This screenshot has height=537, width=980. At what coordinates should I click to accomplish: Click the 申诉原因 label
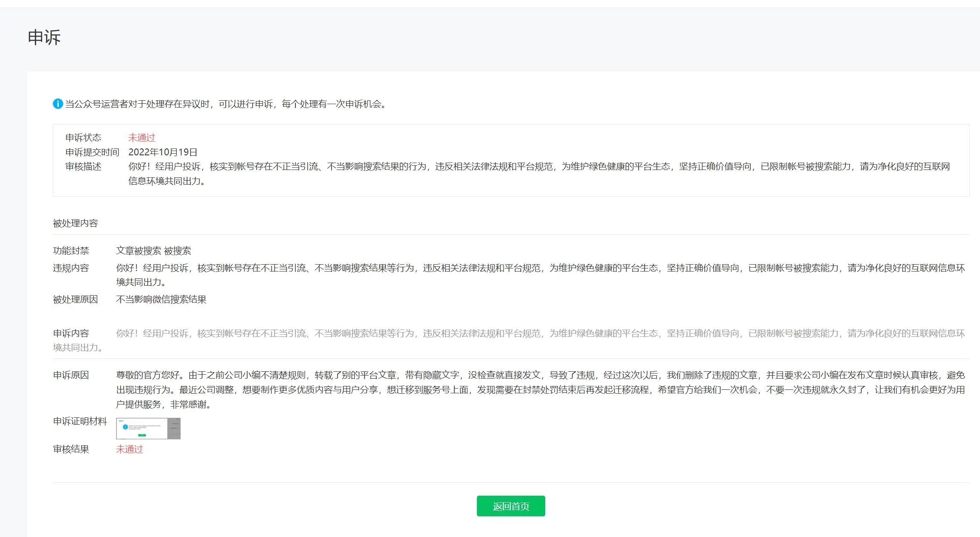point(71,375)
